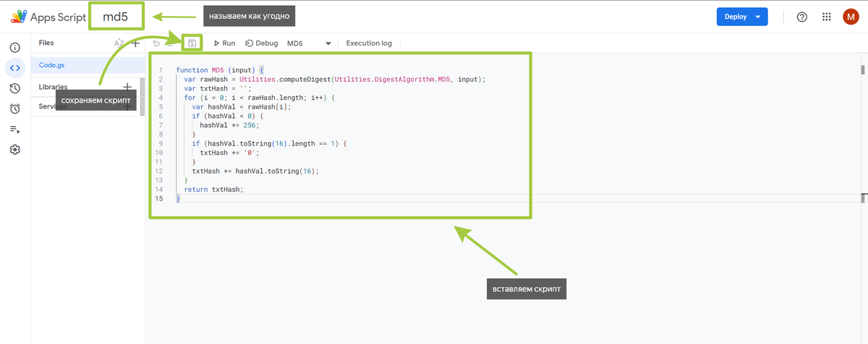Click the Debug button
This screenshot has width=868, height=344.
262,43
